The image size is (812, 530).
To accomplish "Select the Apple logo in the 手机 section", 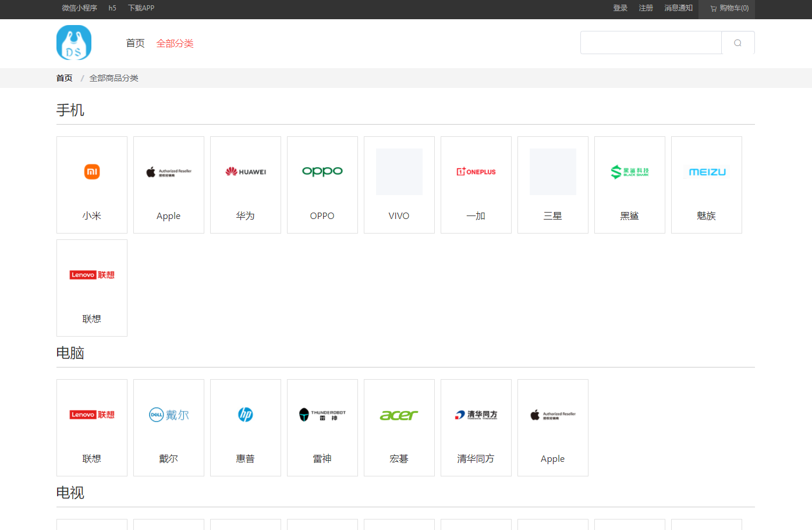I will [169, 172].
